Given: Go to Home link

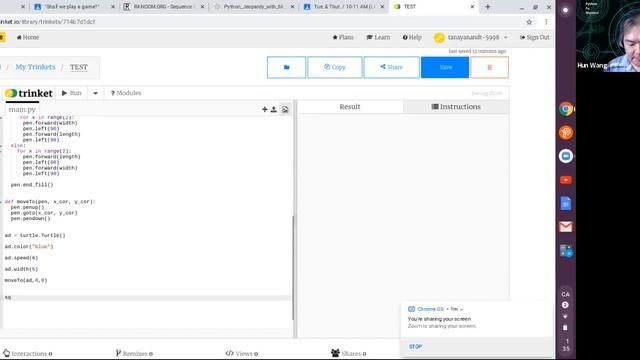Looking at the screenshot, I should 28,38.
